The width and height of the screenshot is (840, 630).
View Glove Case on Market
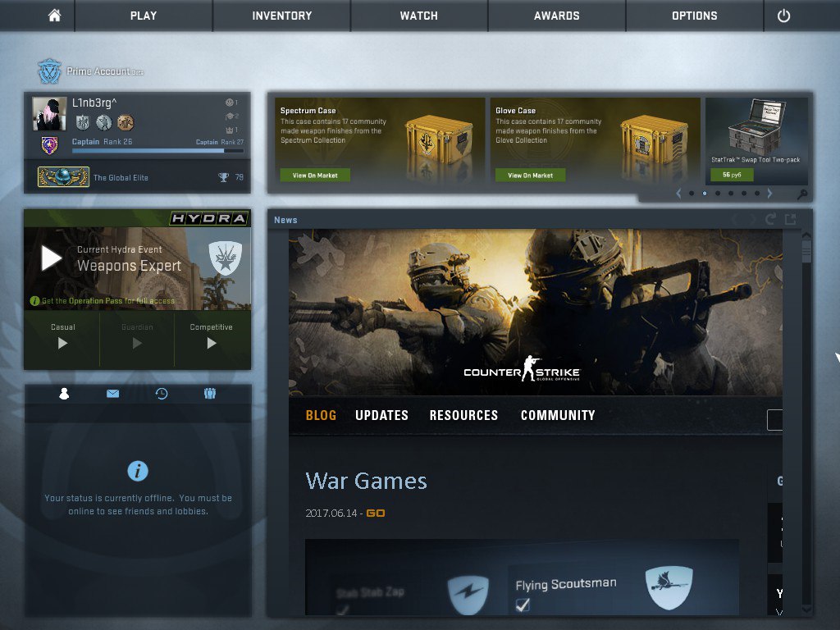(531, 176)
